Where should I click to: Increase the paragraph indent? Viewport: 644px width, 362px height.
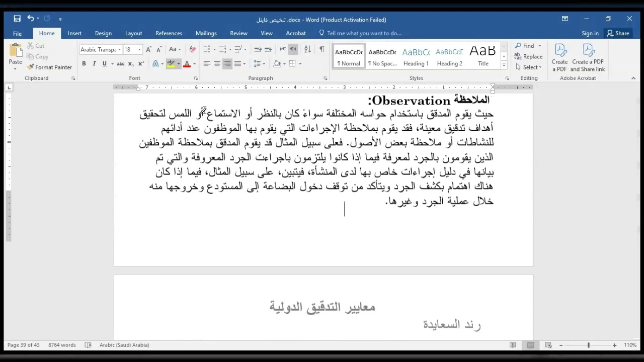268,49
